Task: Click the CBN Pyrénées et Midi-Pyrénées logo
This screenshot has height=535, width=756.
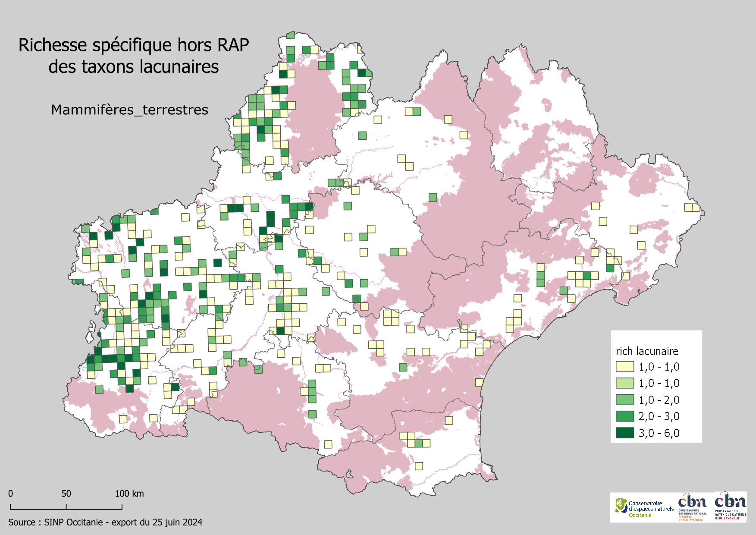Action: [x=692, y=507]
